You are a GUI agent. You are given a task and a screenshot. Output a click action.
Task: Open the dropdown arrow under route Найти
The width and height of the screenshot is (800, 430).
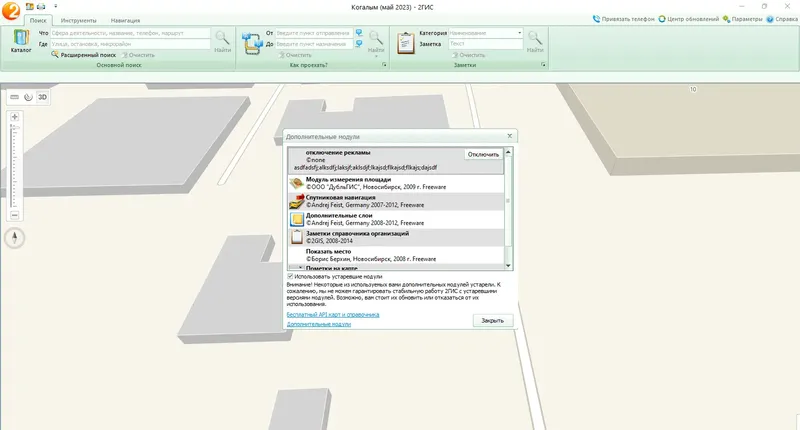376,56
